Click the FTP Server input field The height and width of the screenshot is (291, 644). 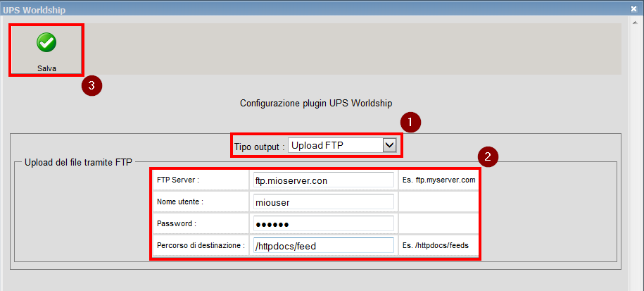click(324, 180)
